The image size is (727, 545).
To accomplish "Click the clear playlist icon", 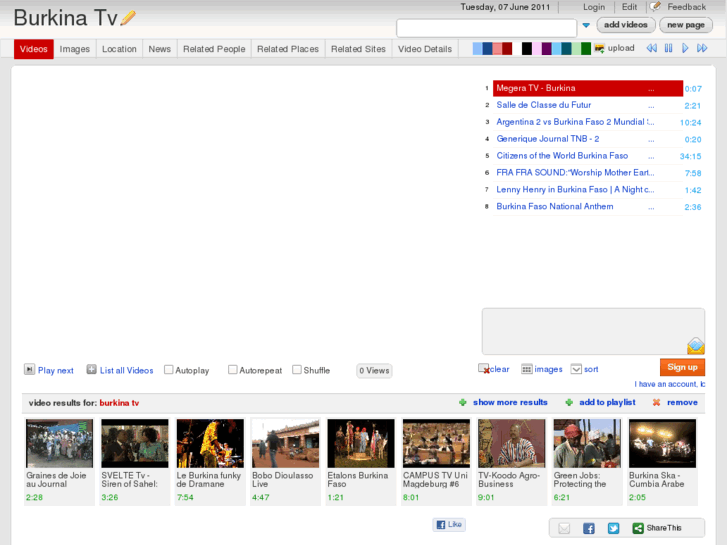I will pos(484,369).
